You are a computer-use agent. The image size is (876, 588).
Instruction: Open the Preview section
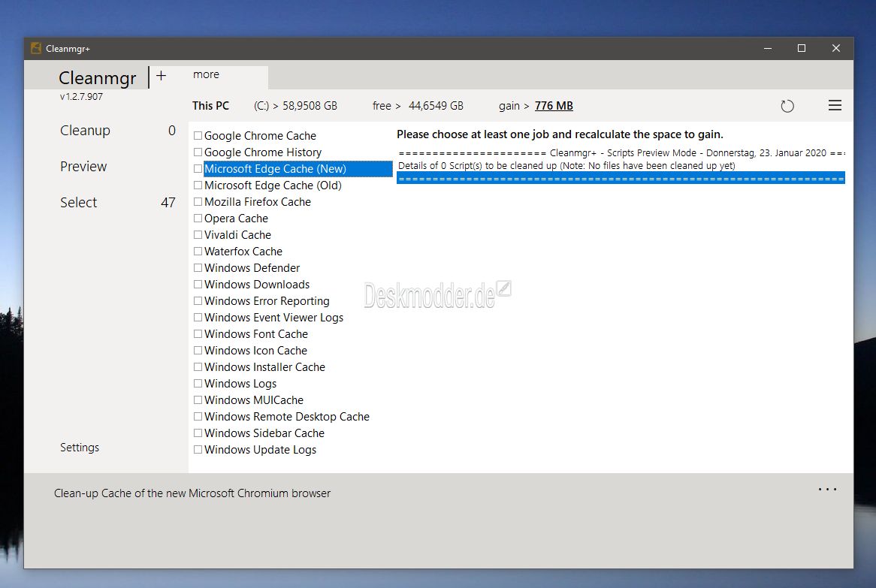pyautogui.click(x=83, y=167)
